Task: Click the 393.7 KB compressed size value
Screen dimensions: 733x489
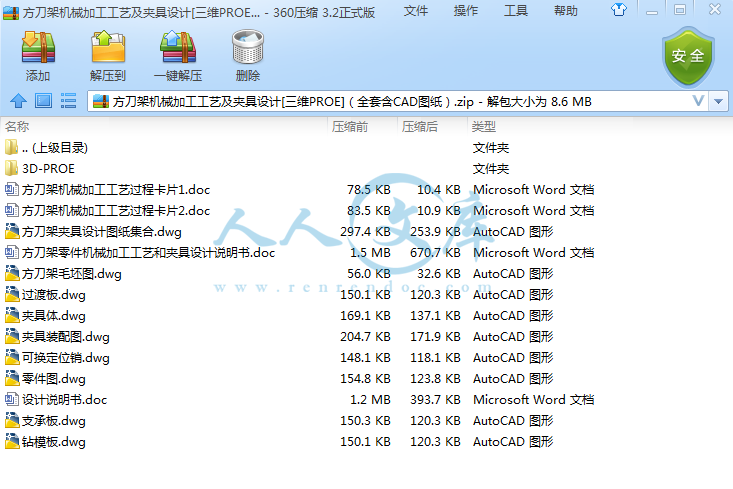Action: [435, 400]
